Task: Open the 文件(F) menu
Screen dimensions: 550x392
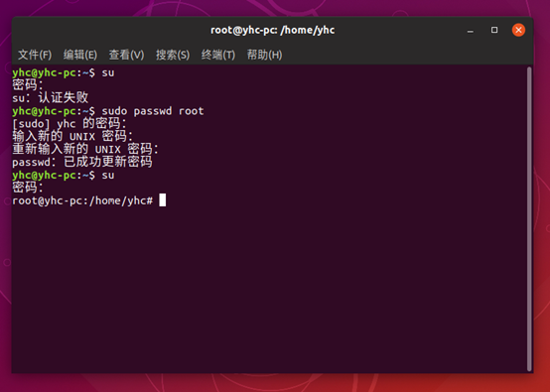Action: [x=35, y=55]
